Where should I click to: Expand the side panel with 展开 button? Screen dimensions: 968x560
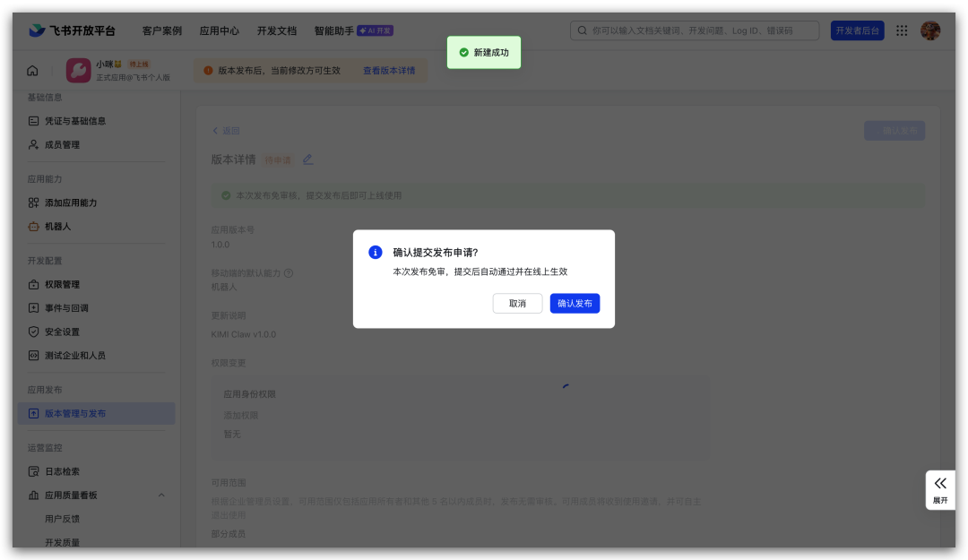point(939,489)
